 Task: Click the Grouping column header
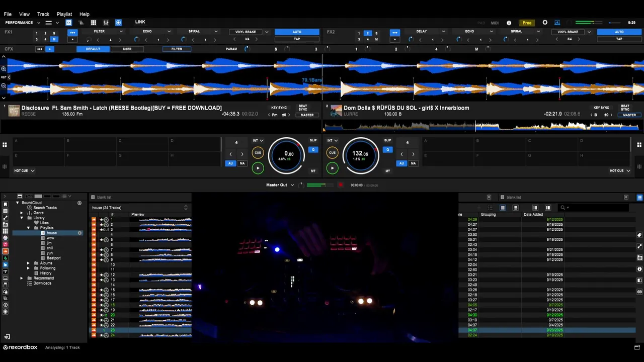pos(488,215)
